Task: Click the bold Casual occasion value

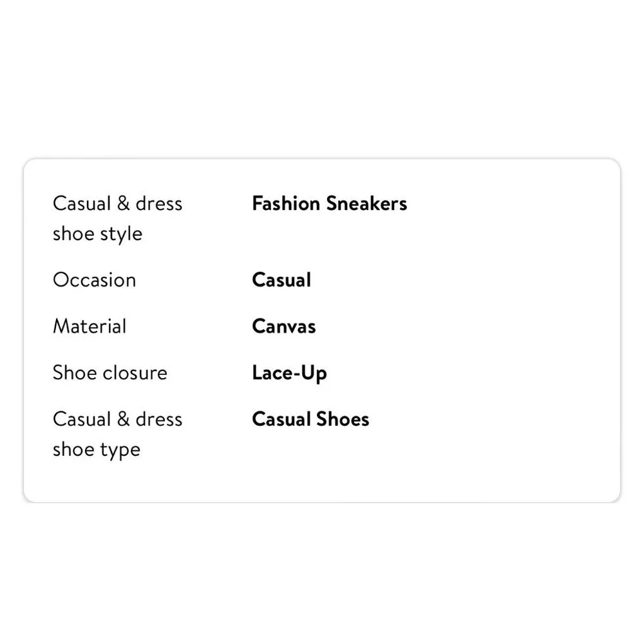Action: pos(281,280)
